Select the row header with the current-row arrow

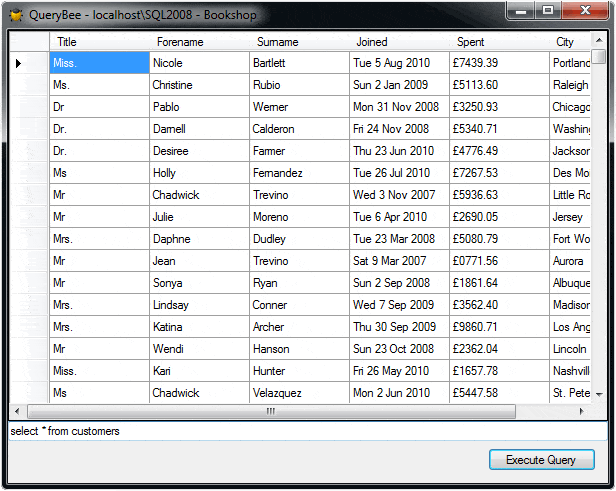[29, 63]
